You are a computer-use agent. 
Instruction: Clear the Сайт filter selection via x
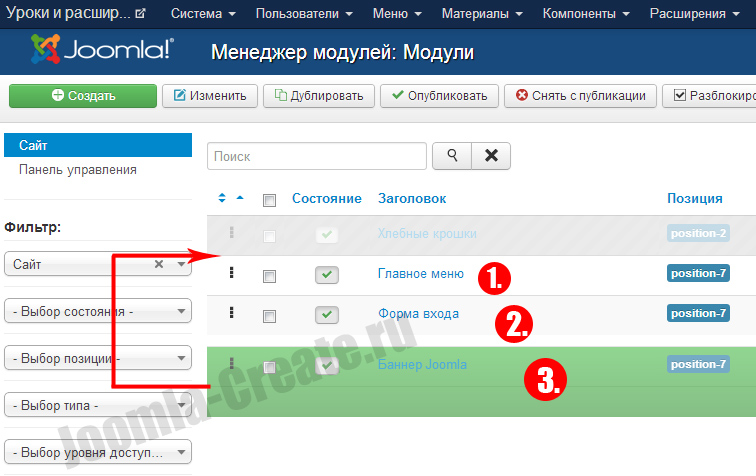(159, 264)
